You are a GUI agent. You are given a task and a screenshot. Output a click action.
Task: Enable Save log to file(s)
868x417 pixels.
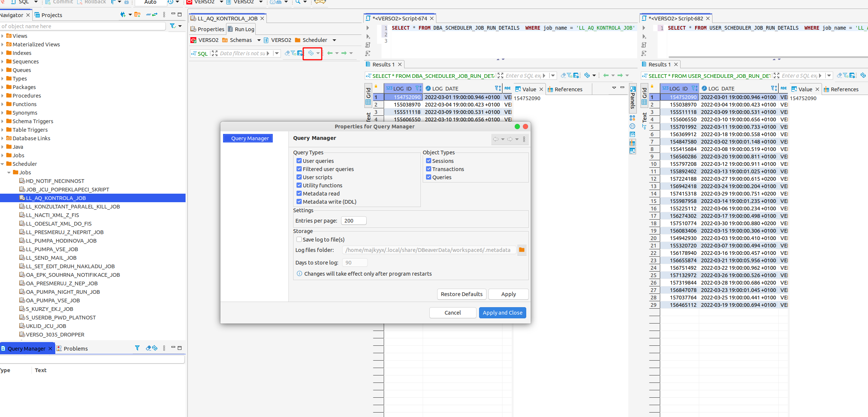(x=299, y=239)
